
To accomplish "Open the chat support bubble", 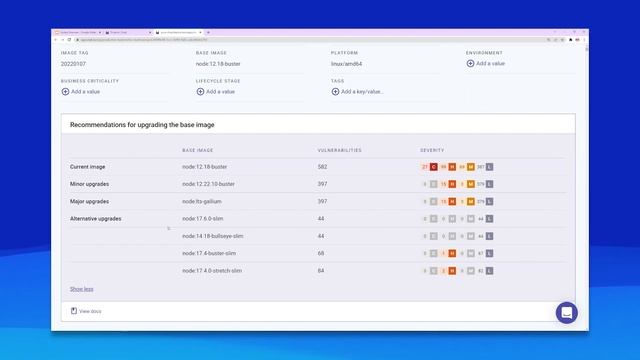I will pos(567,313).
